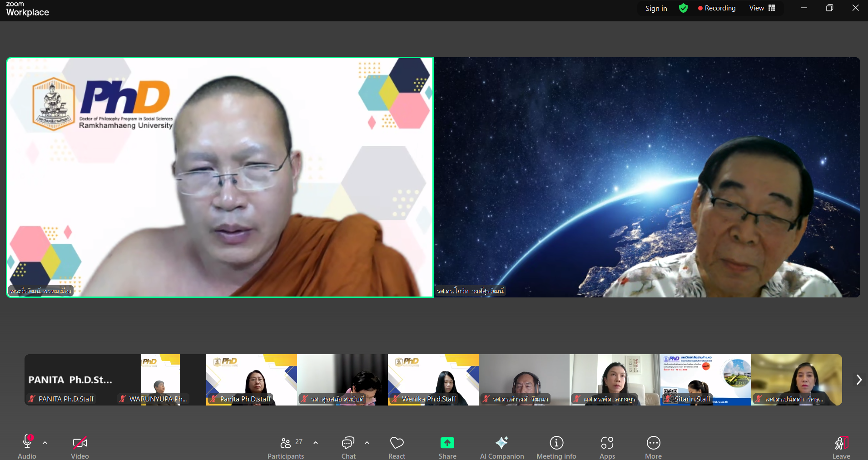Expand audio options arrow next to Audio
The height and width of the screenshot is (460, 868).
[x=45, y=442]
